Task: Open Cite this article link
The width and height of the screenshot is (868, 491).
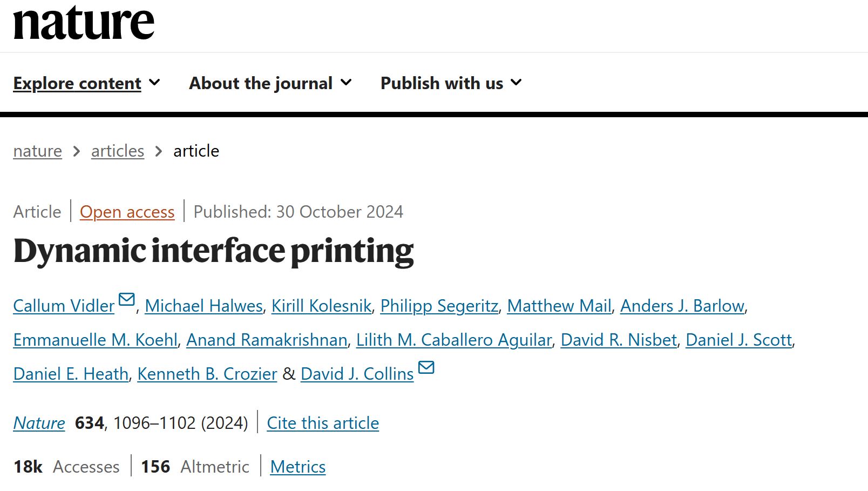Action: pos(323,423)
